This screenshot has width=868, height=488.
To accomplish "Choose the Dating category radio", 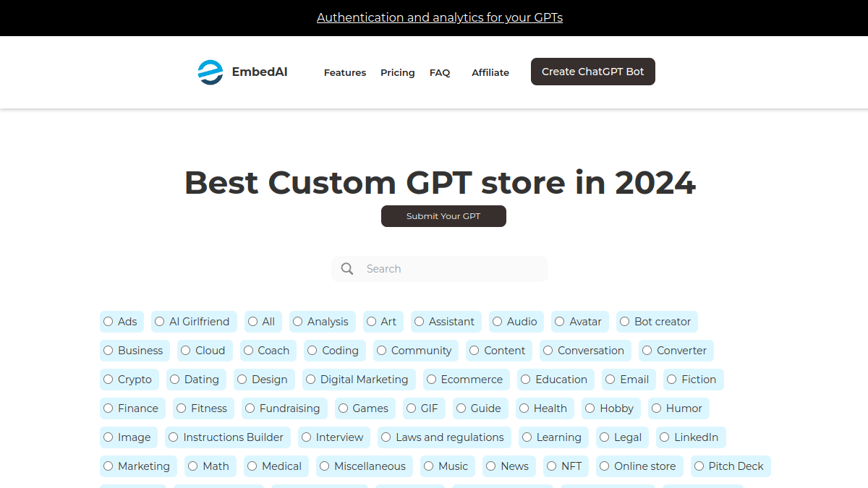I will tap(175, 380).
